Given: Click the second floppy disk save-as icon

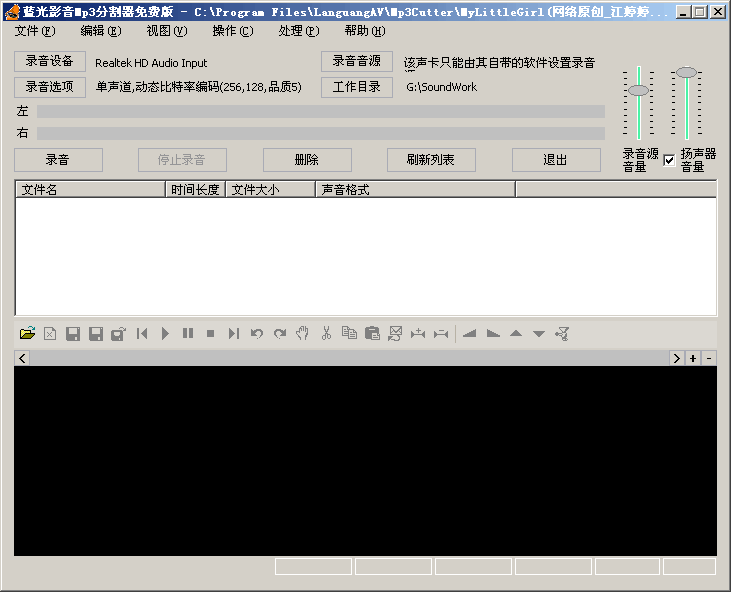Looking at the screenshot, I should click(x=96, y=333).
